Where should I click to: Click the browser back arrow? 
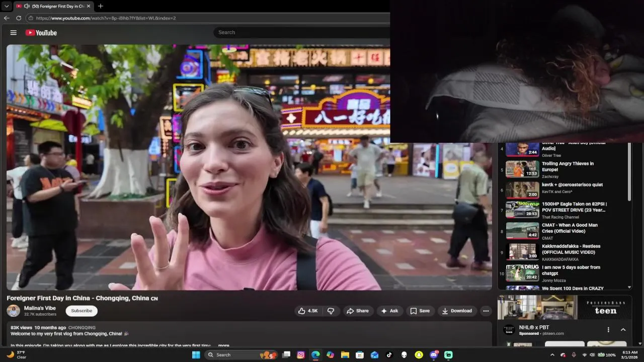coord(7,18)
